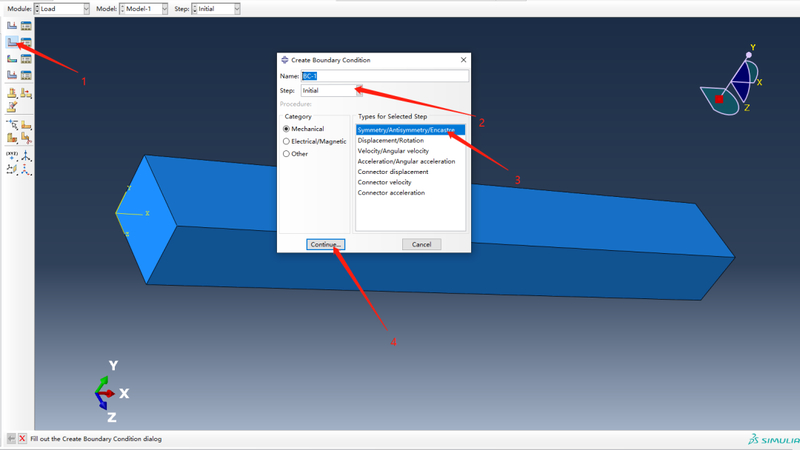Open the Step dropdown inside the dialog

pos(332,90)
